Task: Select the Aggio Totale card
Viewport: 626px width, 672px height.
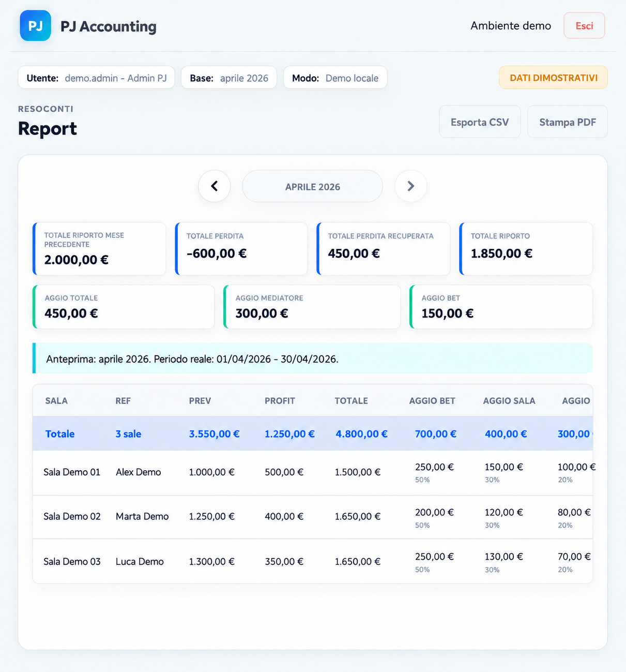Action: click(x=124, y=307)
